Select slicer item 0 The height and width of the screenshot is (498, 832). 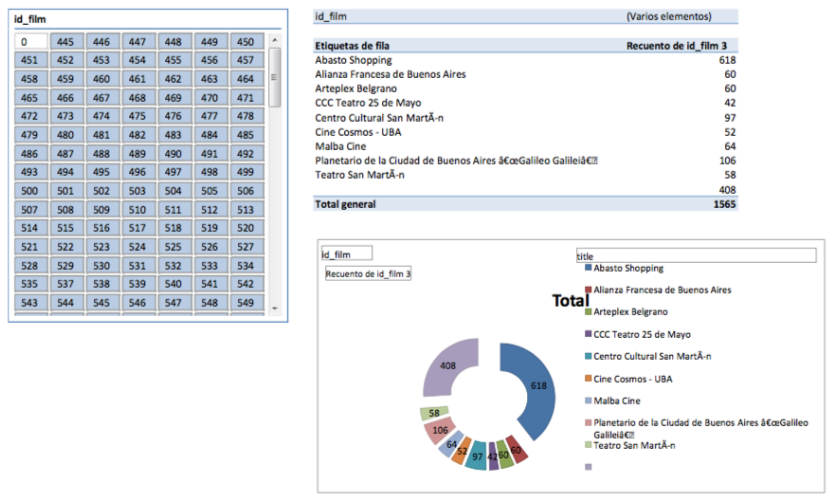click(x=31, y=41)
